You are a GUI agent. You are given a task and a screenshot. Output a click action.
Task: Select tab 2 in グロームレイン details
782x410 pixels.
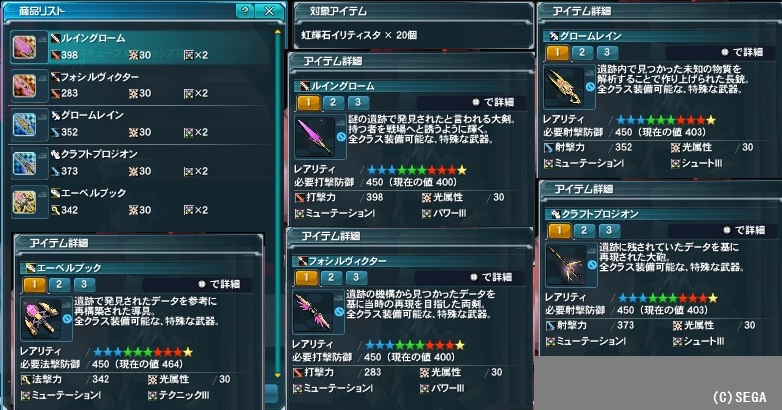click(582, 52)
